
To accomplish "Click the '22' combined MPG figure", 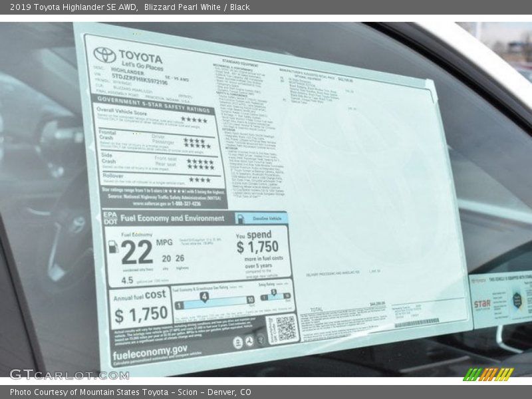I will click(x=137, y=252).
